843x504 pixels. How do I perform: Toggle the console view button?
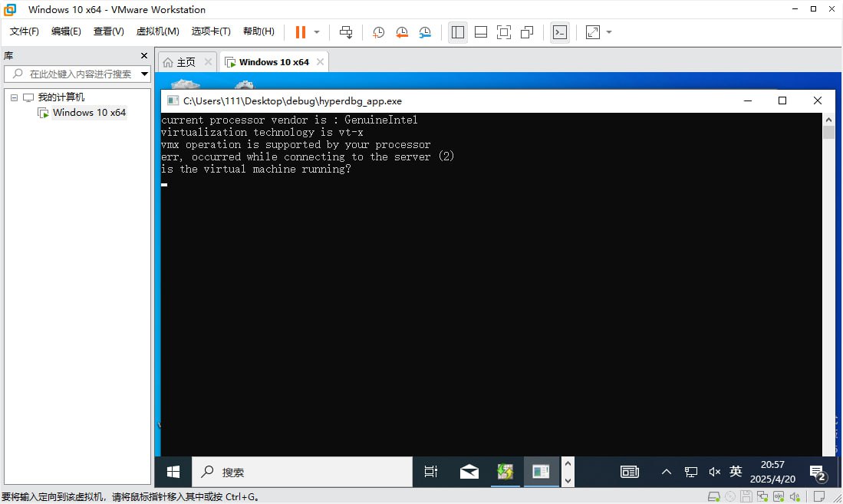pyautogui.click(x=560, y=32)
